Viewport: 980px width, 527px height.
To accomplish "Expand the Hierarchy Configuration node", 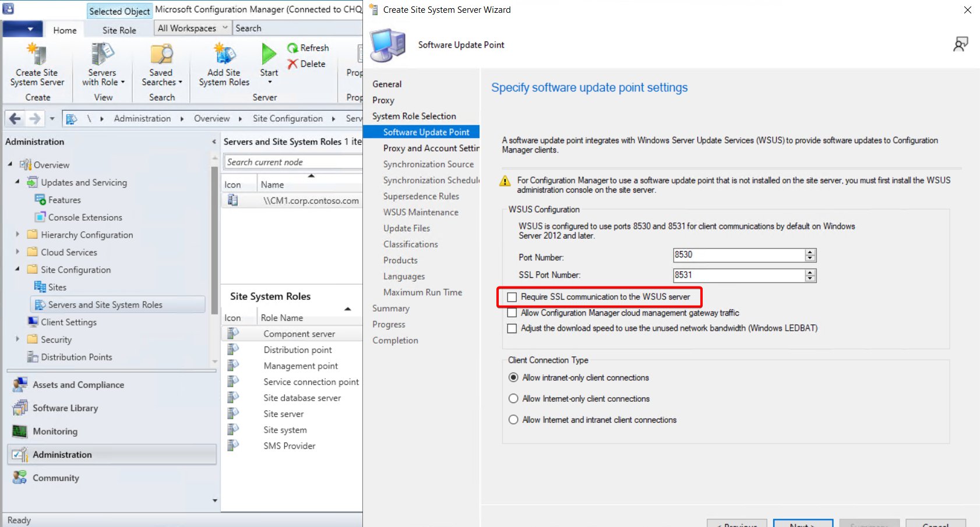I will pyautogui.click(x=17, y=234).
